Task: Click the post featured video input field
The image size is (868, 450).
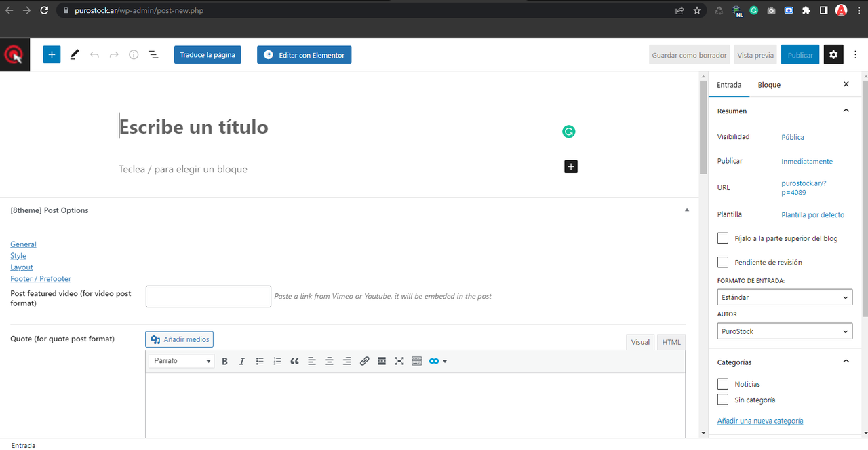Action: click(x=208, y=297)
